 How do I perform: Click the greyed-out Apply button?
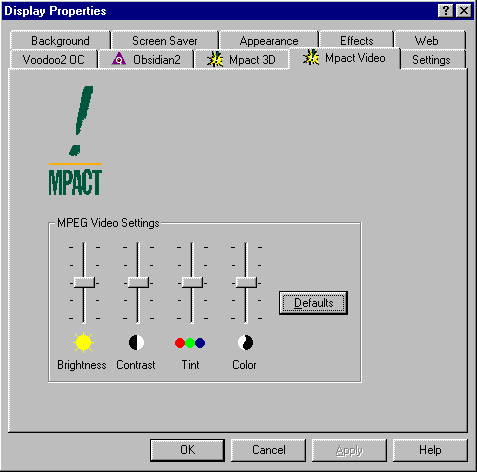point(349,450)
